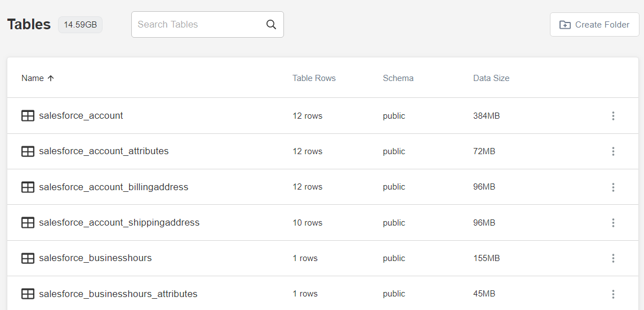Screen dimensions: 644x310
Task: Open more options for salesforce_account_attributes
Action: coord(613,151)
